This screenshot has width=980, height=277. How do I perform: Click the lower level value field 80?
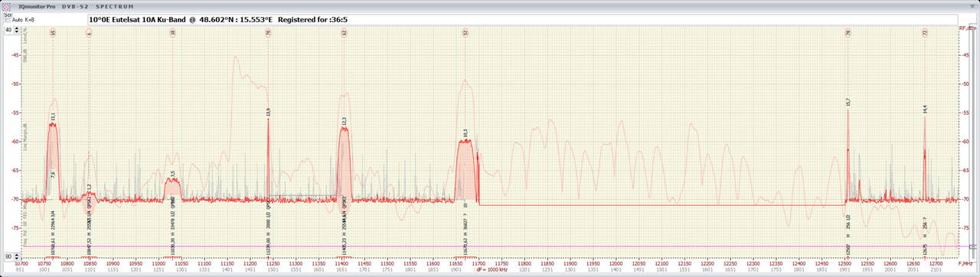click(x=8, y=256)
